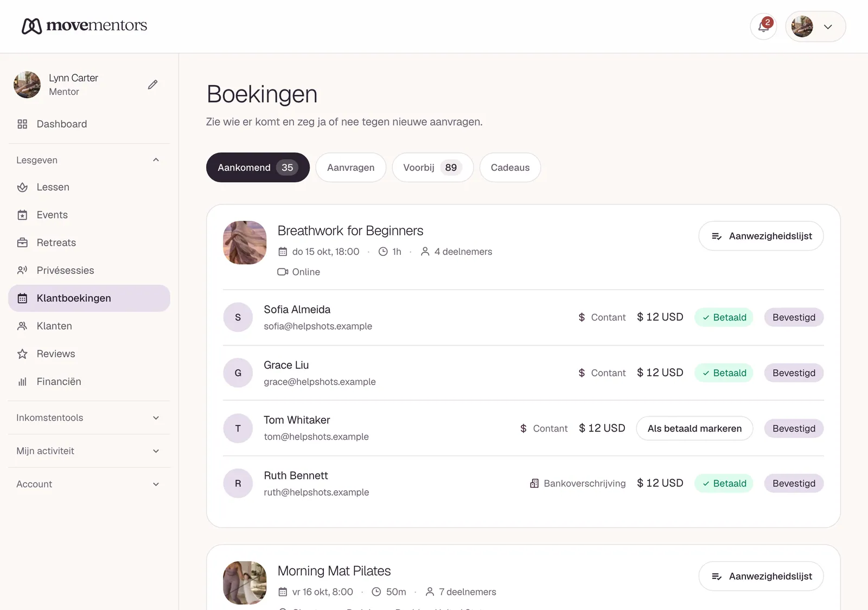Click Betaald badge for Grace Liu

724,373
